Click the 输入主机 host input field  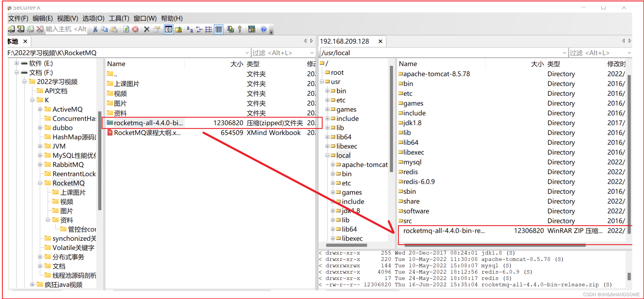click(x=66, y=29)
